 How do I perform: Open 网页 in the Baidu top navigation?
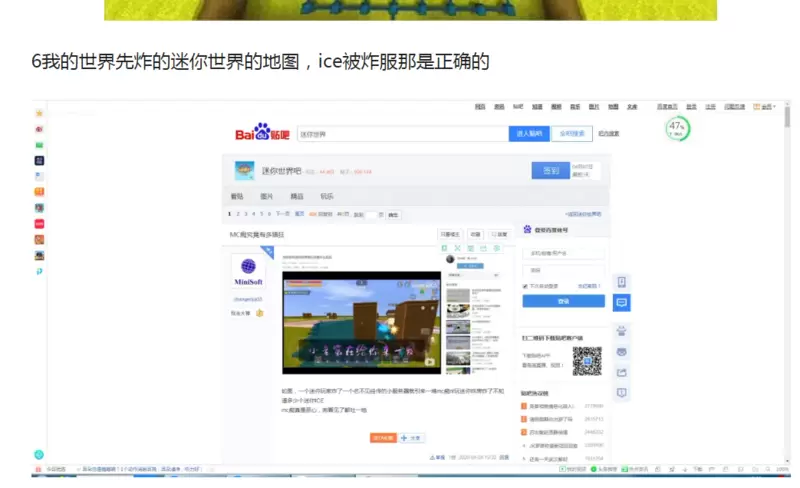coord(480,107)
